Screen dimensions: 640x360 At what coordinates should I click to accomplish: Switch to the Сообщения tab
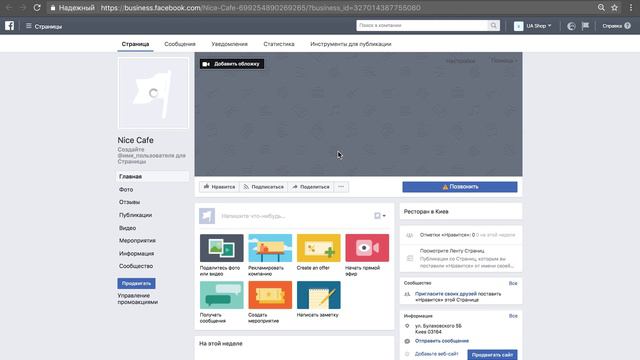[x=180, y=44]
